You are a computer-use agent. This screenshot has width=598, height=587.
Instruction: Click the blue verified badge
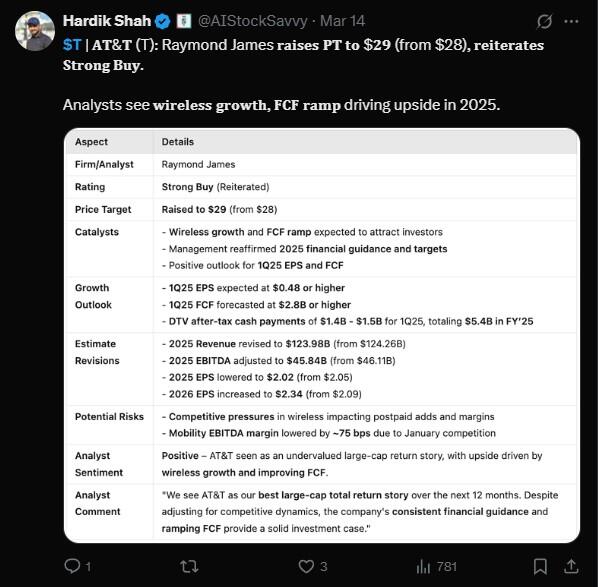pyautogui.click(x=162, y=21)
